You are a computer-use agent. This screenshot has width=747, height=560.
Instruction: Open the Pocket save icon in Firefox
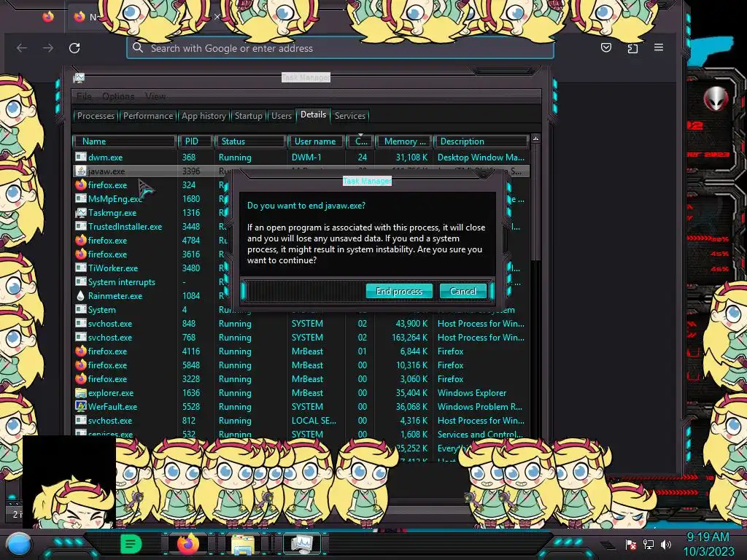[606, 47]
